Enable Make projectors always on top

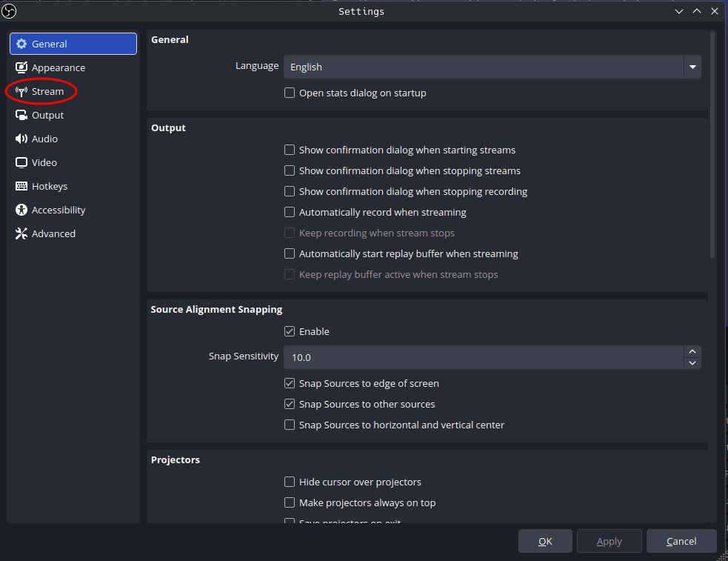tap(290, 502)
